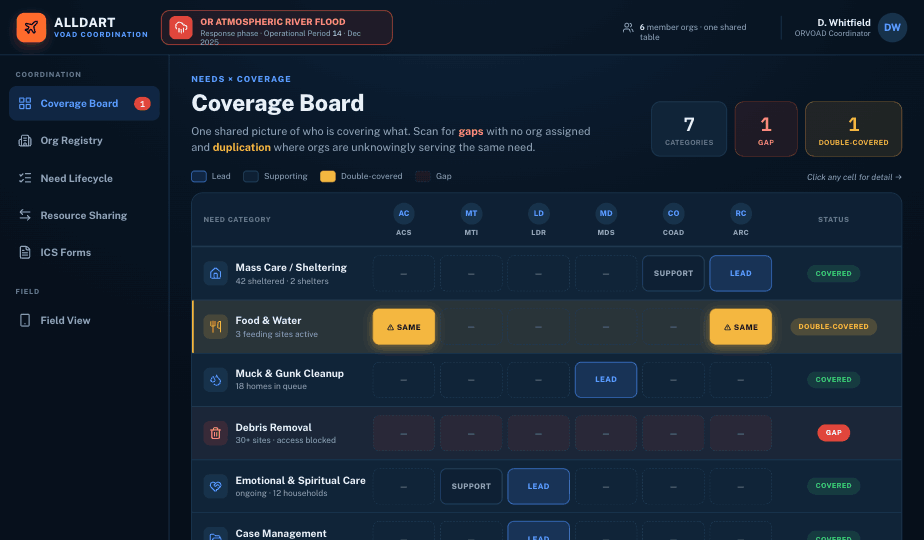The image size is (924, 540).
Task: Click the ARC SAME cell for Food & Water
Action: [x=741, y=327]
